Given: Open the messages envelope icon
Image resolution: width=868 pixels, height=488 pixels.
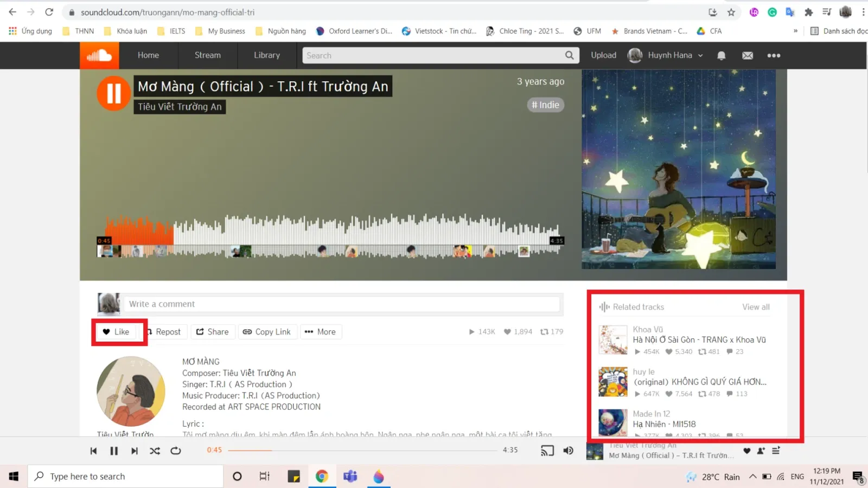Looking at the screenshot, I should click(748, 55).
